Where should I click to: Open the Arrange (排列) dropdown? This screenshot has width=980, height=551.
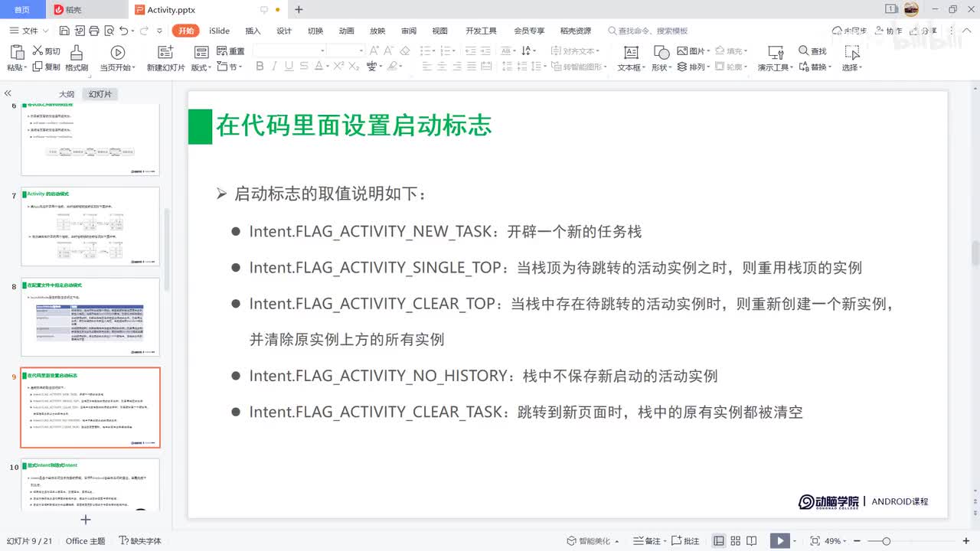(694, 67)
